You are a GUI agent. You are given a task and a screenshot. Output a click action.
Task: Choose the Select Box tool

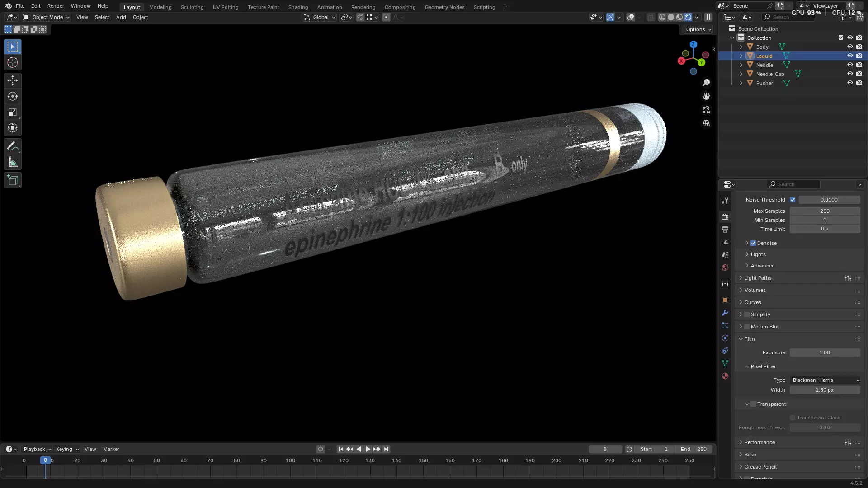(13, 47)
